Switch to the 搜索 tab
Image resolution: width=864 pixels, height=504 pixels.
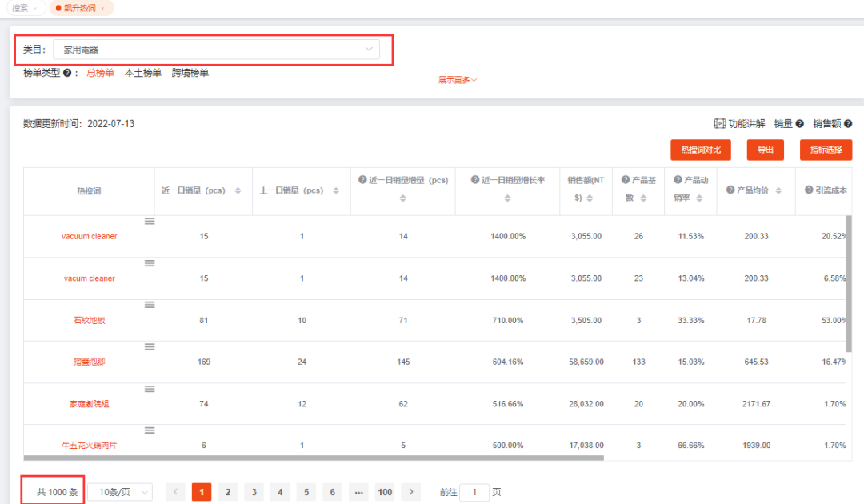point(20,8)
